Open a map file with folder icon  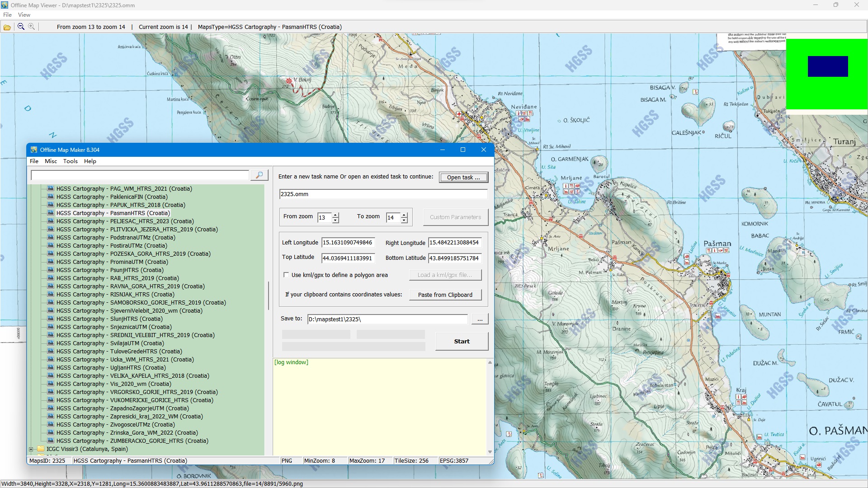coord(7,27)
